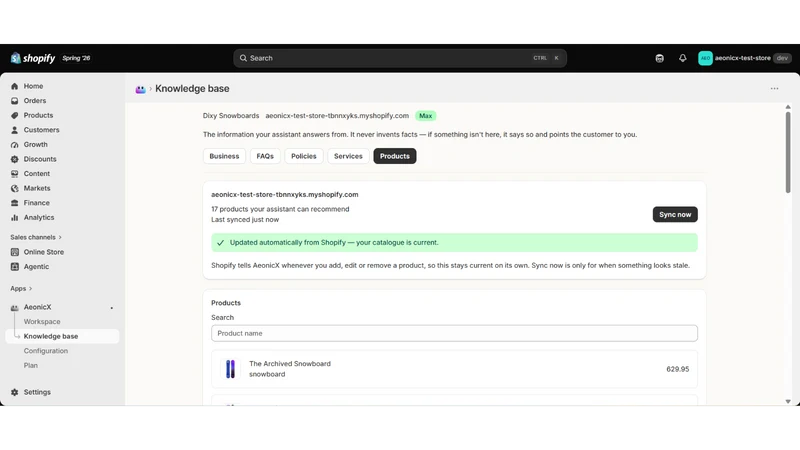The width and height of the screenshot is (800, 450).
Task: Click the scrollbar down arrow
Action: [x=788, y=402]
